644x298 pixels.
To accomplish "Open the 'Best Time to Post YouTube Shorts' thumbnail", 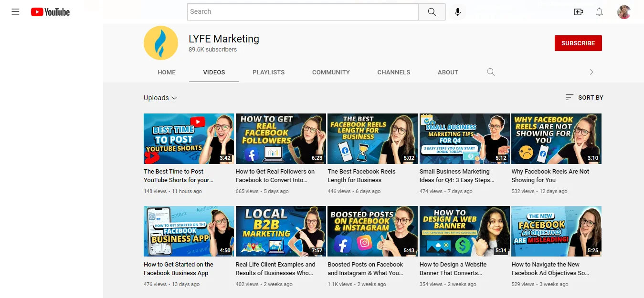I will point(189,139).
